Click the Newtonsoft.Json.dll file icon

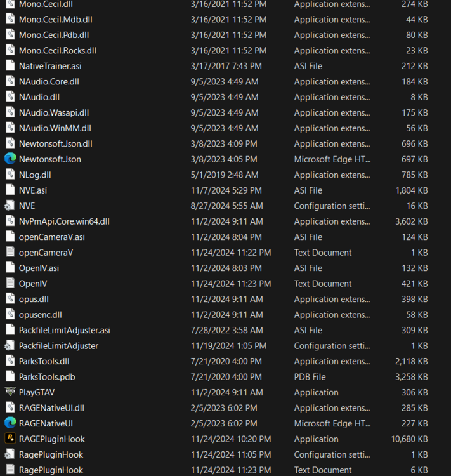coord(10,143)
